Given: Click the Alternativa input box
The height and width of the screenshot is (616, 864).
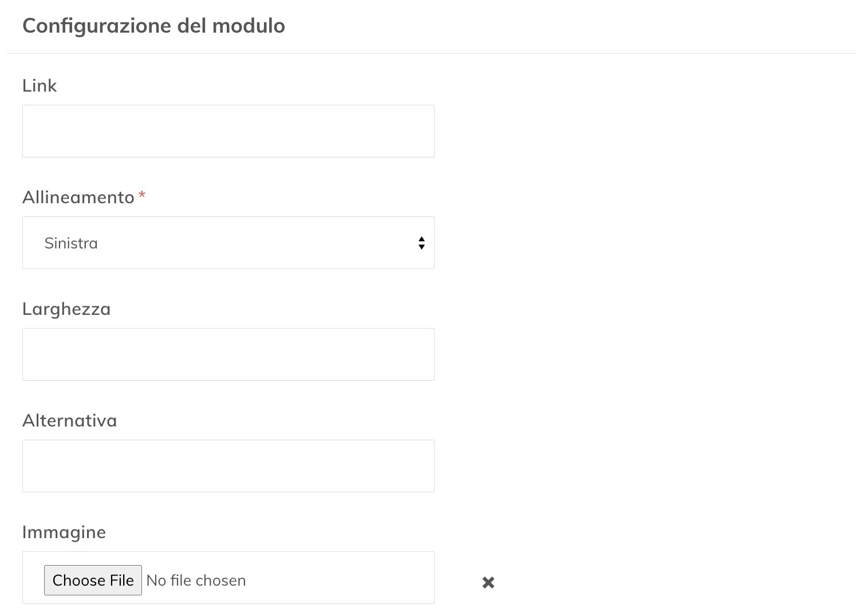Looking at the screenshot, I should (x=228, y=465).
